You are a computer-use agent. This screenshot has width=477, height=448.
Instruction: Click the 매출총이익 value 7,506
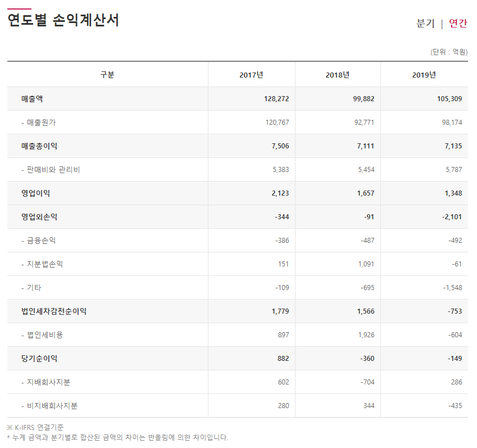point(280,146)
